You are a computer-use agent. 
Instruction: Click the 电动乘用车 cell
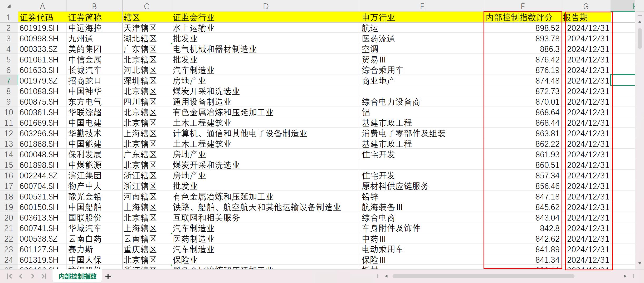click(x=422, y=249)
